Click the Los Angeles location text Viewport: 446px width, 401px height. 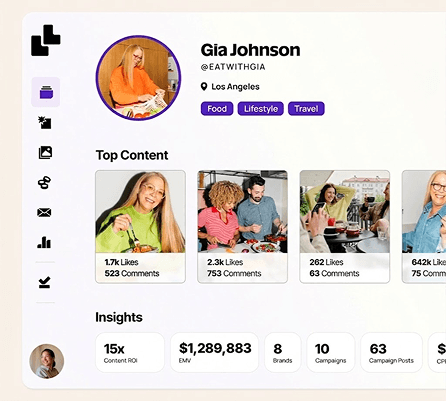[x=235, y=87]
